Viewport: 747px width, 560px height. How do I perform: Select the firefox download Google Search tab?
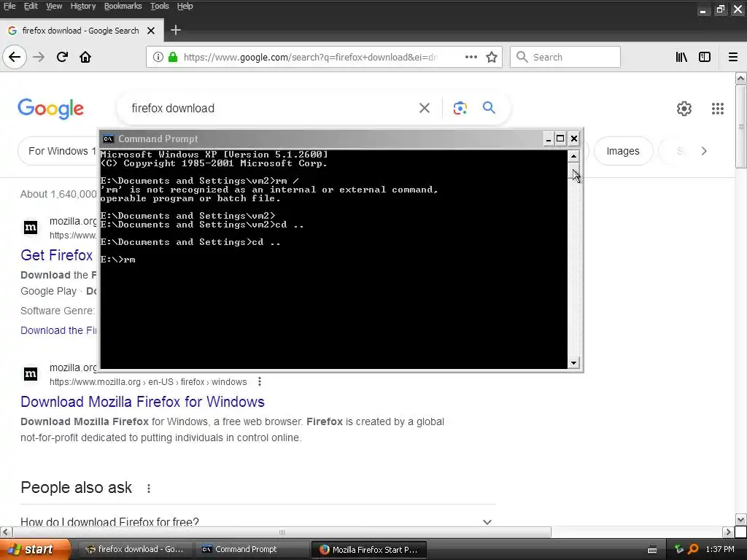(x=82, y=31)
